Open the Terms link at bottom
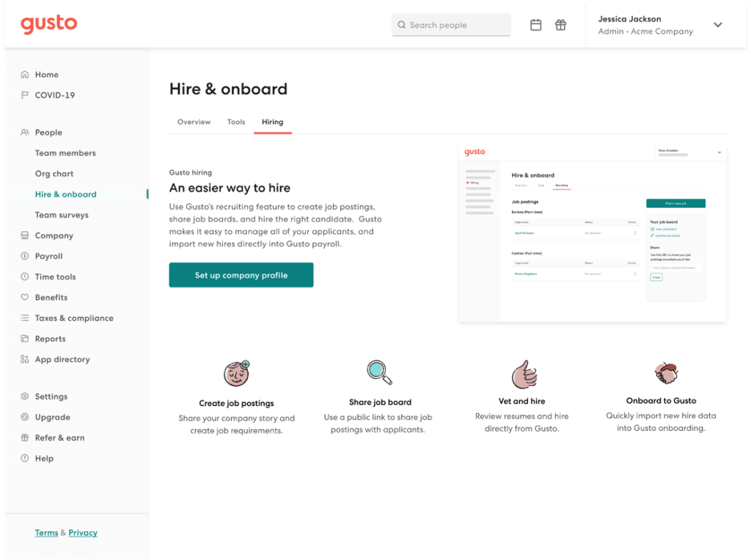Viewport: 751px width, 560px height. [46, 533]
